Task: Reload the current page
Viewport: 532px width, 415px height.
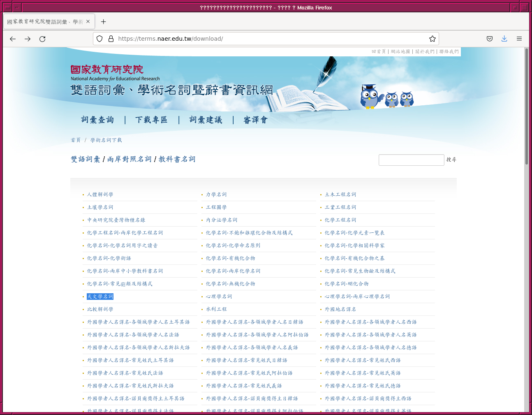Action: point(42,39)
